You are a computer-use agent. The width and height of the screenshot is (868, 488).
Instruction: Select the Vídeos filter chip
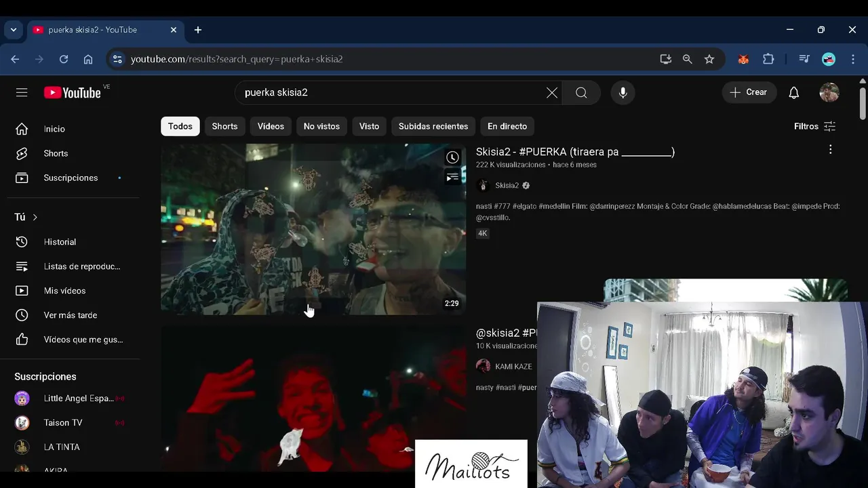271,126
